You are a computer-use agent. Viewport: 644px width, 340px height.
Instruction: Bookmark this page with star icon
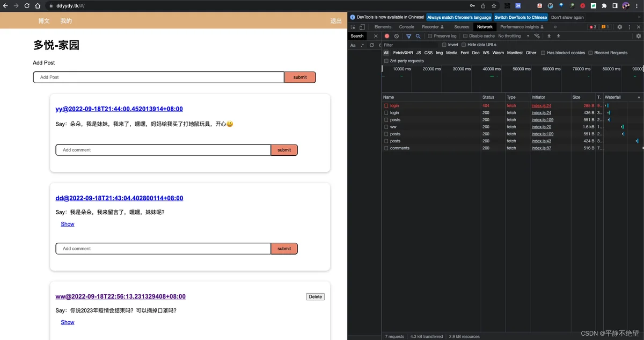(x=494, y=6)
